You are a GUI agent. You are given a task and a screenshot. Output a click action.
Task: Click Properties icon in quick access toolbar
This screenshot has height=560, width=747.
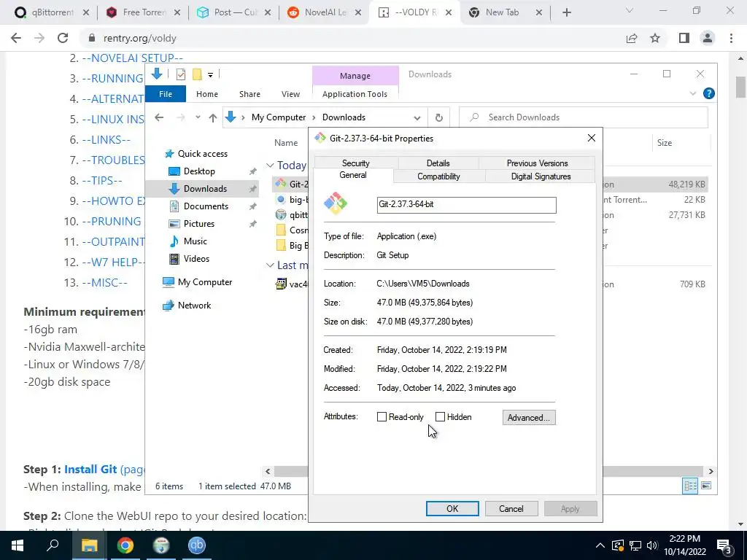point(181,74)
